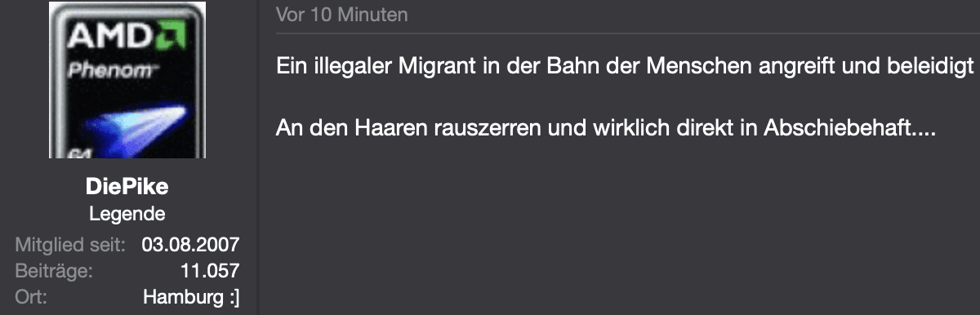Screen dimensions: 980x315
Task: Click the first line of the post
Action: pyautogui.click(x=626, y=66)
